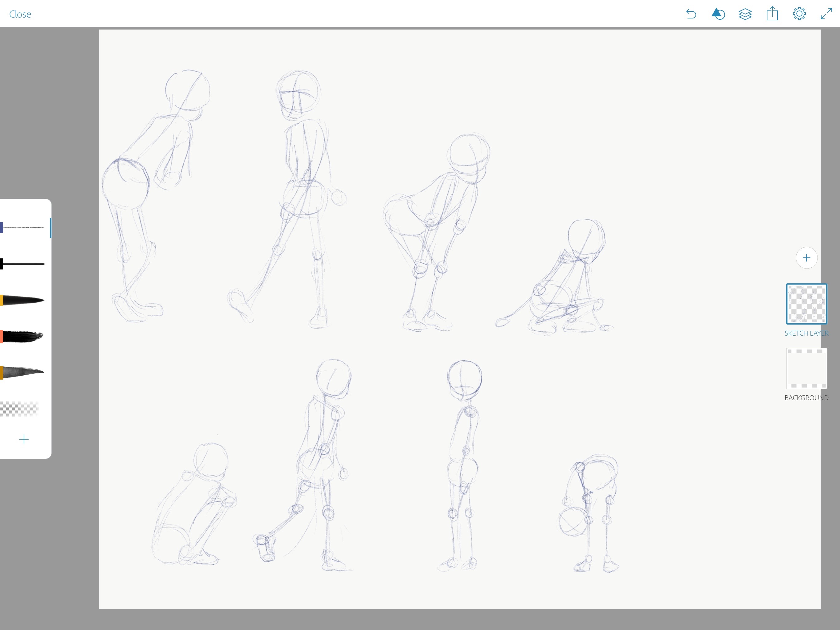Open the settings gear icon
Viewport: 840px width, 630px height.
click(x=799, y=14)
